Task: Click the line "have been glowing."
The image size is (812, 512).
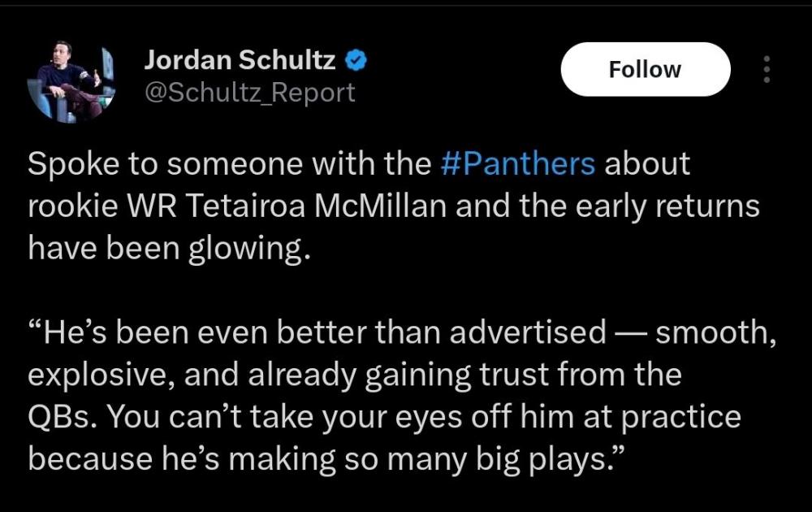Action: (169, 248)
